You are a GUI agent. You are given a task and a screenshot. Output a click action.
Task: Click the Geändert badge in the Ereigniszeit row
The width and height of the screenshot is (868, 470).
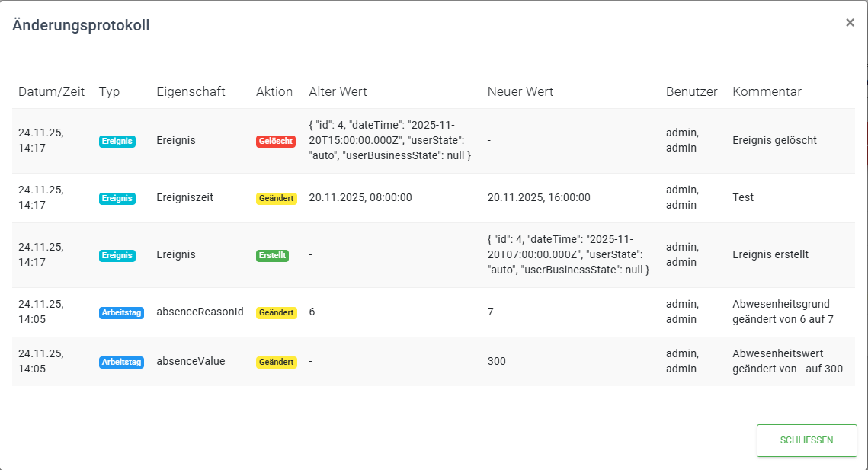point(276,198)
